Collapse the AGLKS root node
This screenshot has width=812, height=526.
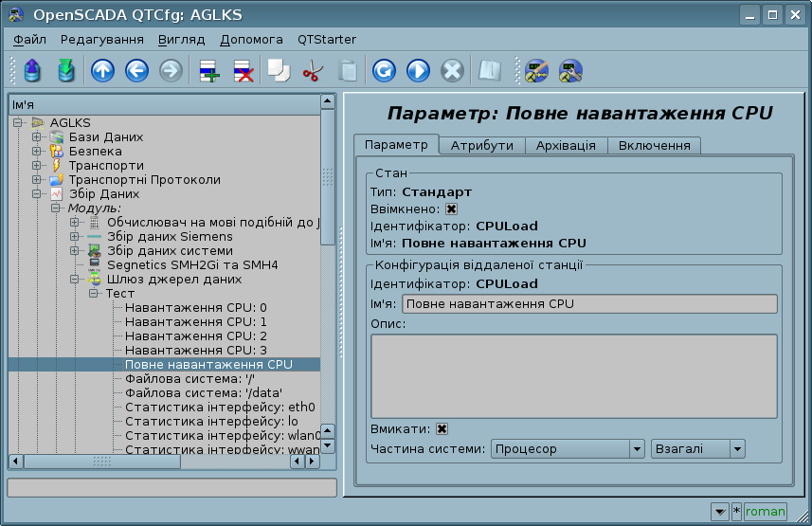[x=18, y=123]
